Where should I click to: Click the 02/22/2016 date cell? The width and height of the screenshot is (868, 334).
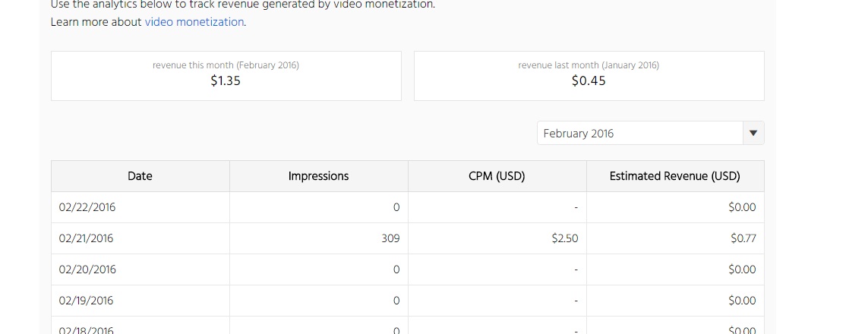[x=87, y=207]
